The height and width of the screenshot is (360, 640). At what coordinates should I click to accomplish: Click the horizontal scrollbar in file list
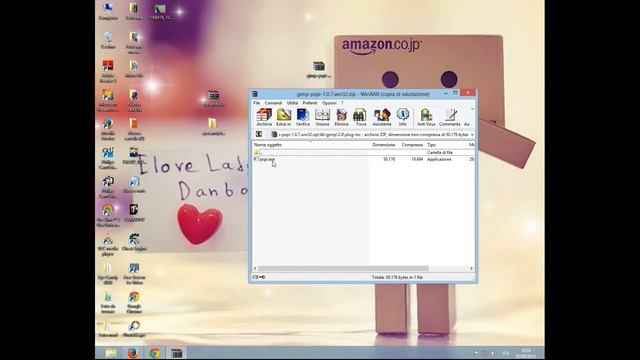pyautogui.click(x=343, y=268)
